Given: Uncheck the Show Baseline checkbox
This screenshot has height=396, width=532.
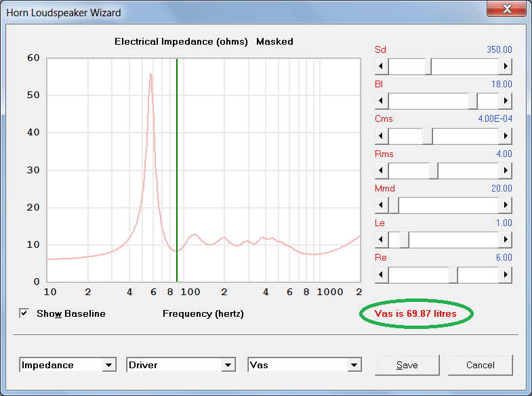Looking at the screenshot, I should coord(24,313).
